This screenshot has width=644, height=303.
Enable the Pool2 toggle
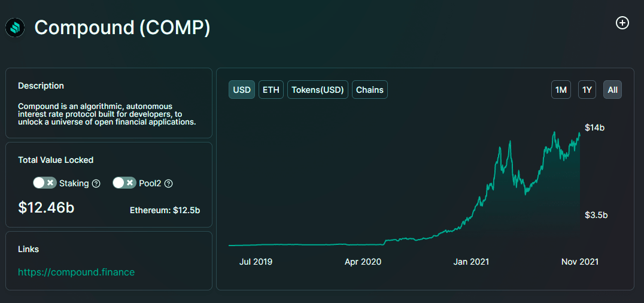tap(124, 183)
